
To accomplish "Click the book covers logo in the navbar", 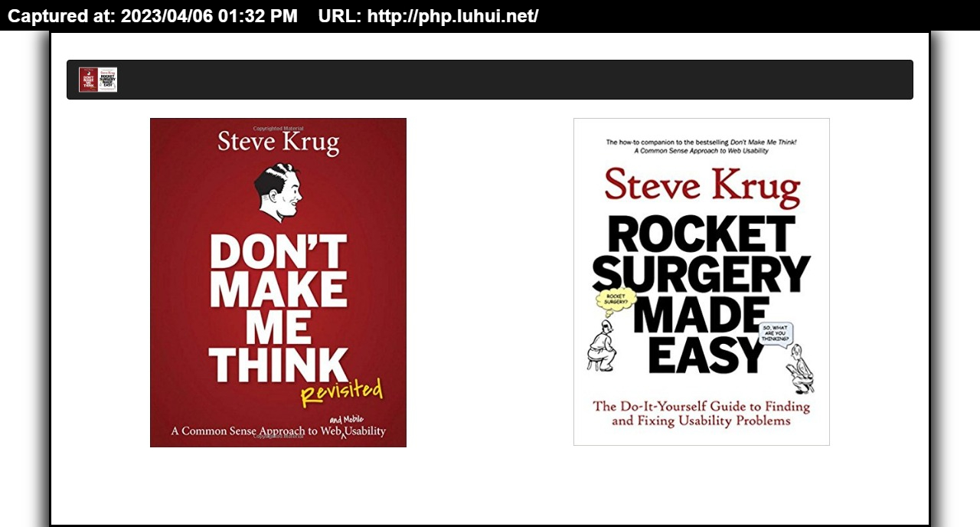I will point(98,80).
